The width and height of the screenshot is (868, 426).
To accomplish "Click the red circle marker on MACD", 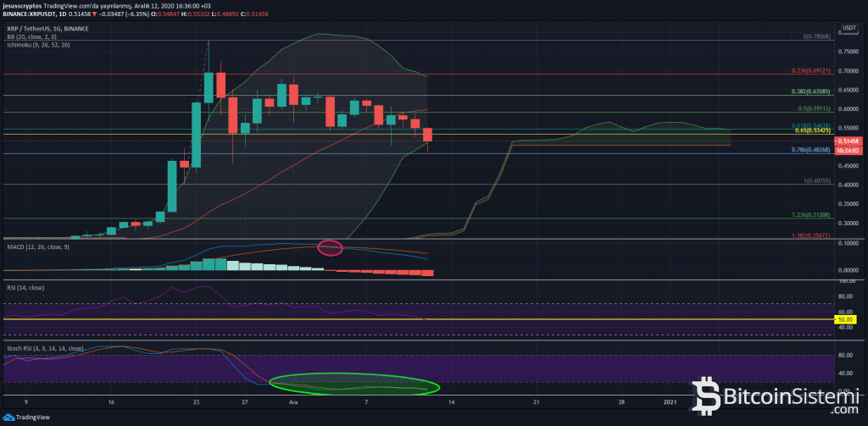I will pos(330,248).
